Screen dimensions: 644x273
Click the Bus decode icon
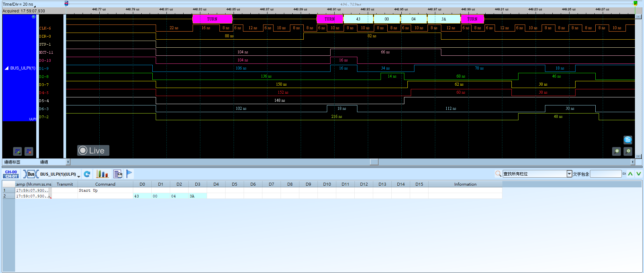[x=31, y=174]
